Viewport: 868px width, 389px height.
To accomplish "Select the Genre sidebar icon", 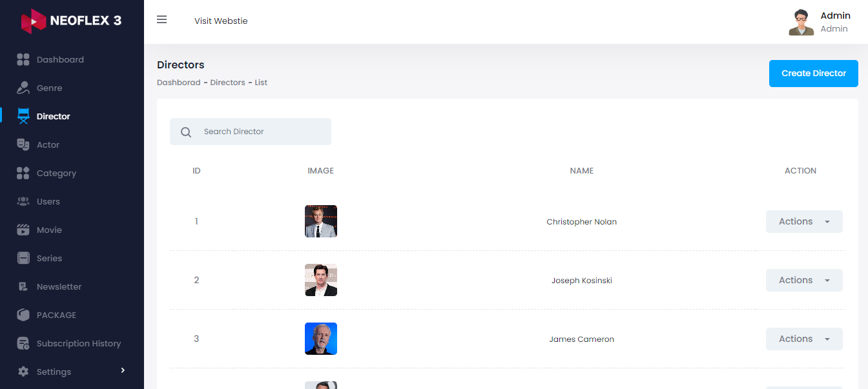I will click(x=23, y=88).
